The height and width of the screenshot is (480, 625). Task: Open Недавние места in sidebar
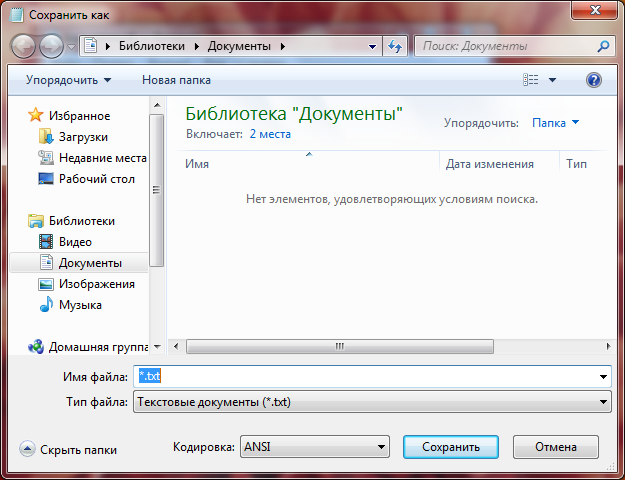coord(102,158)
